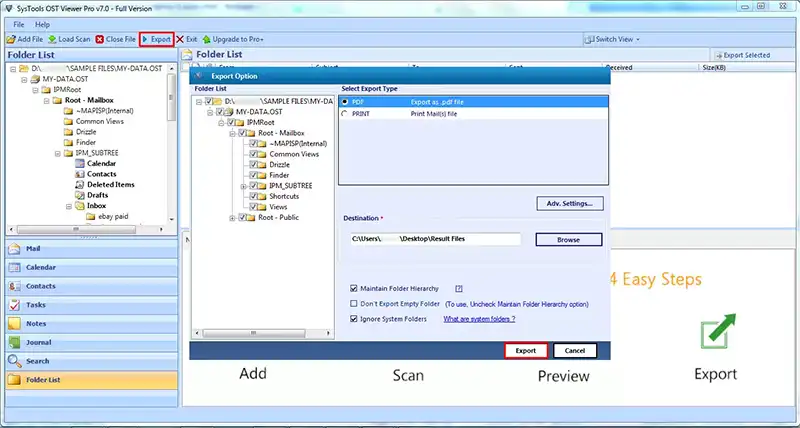The image size is (800, 428).
Task: Click the red Close File icon
Action: 99,39
